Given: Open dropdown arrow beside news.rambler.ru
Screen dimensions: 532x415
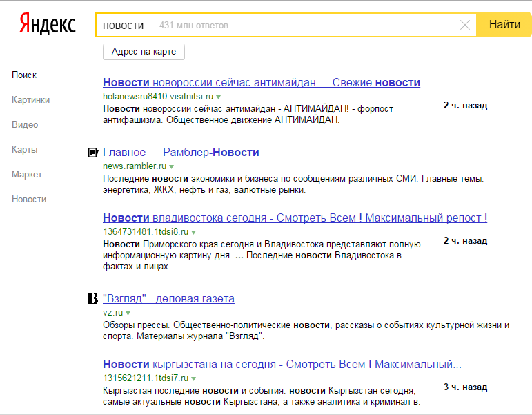Looking at the screenshot, I should [x=172, y=167].
